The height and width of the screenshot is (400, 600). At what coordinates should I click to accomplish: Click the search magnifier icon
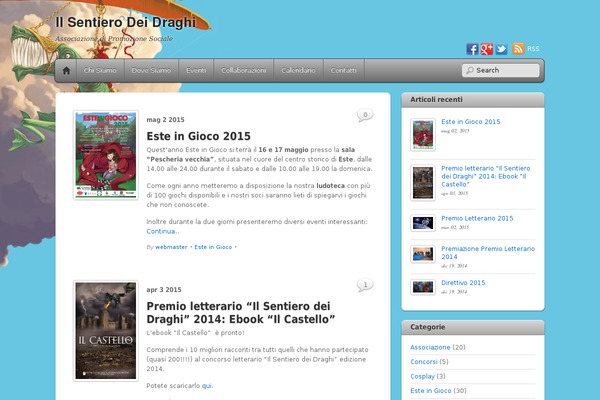[470, 70]
